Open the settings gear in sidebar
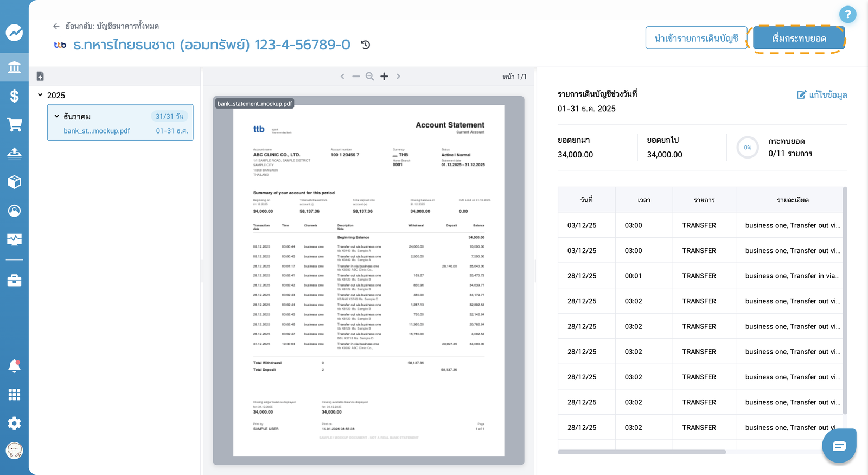868x475 pixels. point(14,423)
